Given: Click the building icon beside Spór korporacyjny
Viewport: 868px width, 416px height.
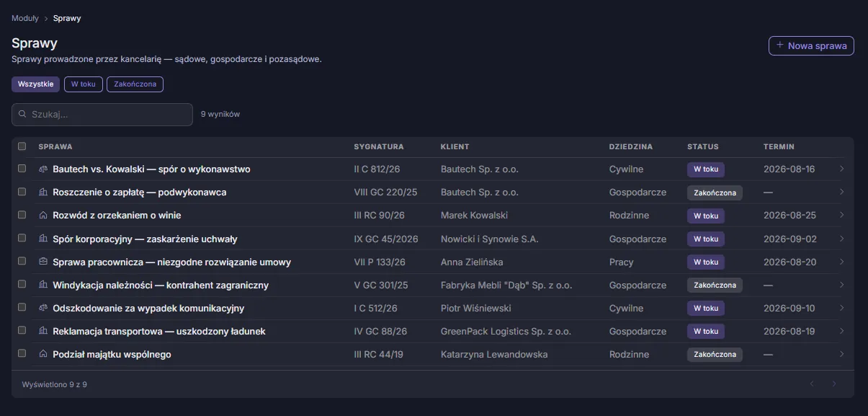Looking at the screenshot, I should tap(42, 239).
